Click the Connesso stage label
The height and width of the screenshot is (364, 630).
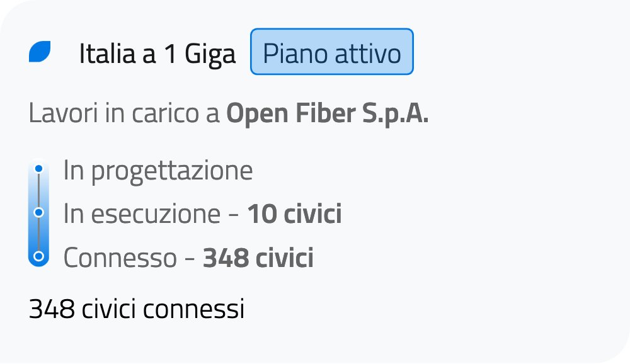click(120, 258)
